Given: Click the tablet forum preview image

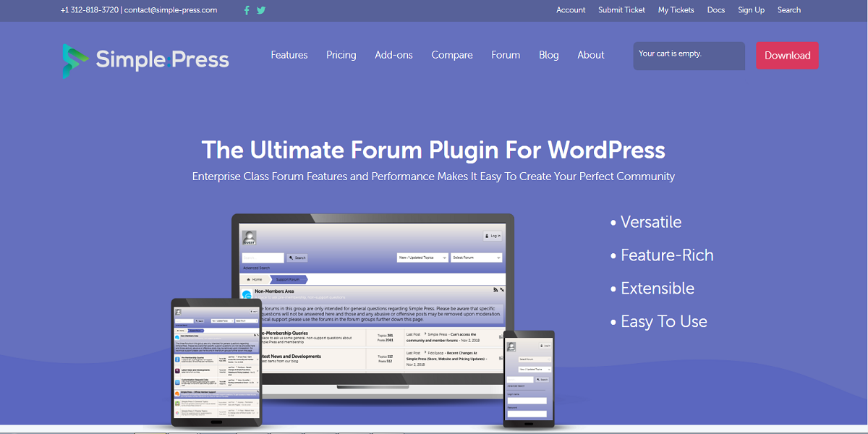Looking at the screenshot, I should (x=216, y=362).
